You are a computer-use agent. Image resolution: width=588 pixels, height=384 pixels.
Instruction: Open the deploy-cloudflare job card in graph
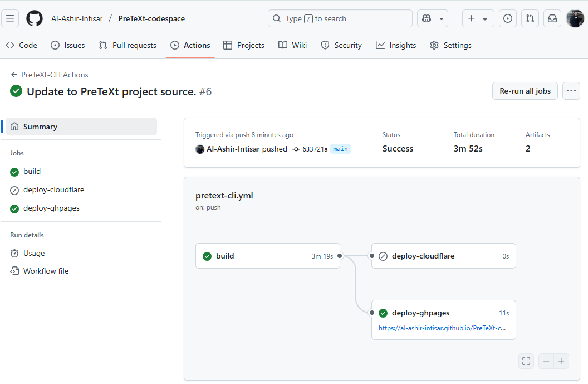tap(444, 256)
